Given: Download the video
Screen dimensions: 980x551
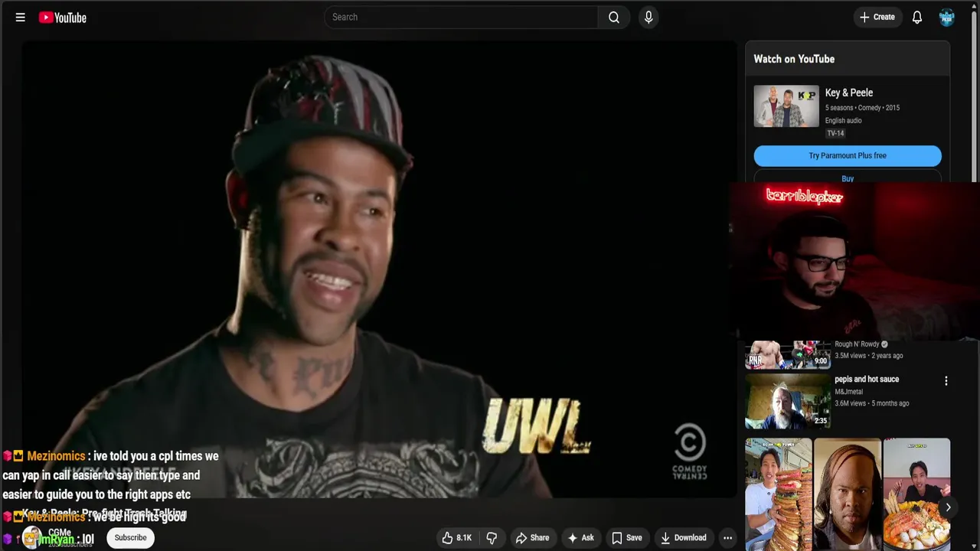Looking at the screenshot, I should pos(684,538).
